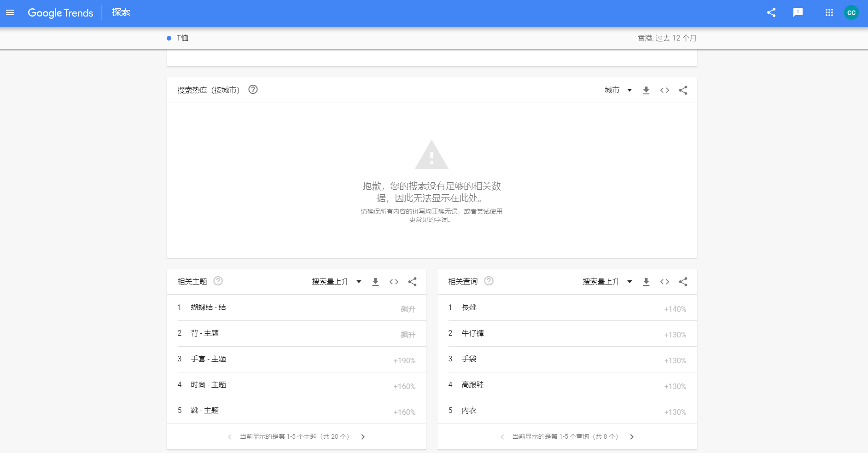Click +190% value in 手套 row
This screenshot has width=868, height=453.
coord(404,361)
